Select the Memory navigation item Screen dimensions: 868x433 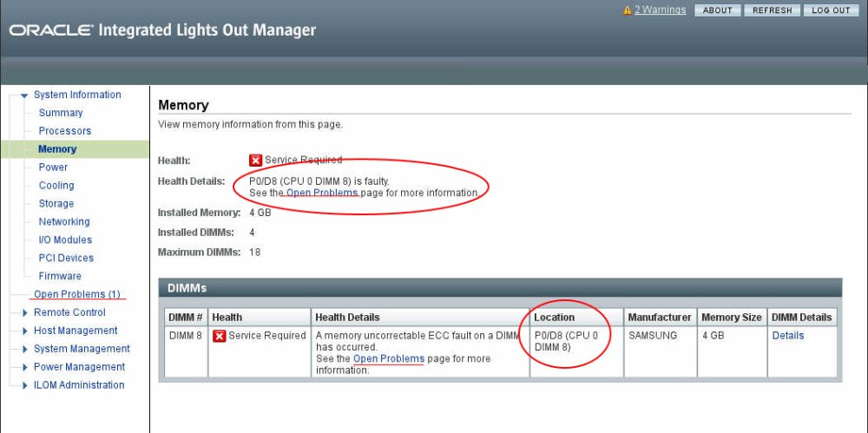[x=57, y=149]
